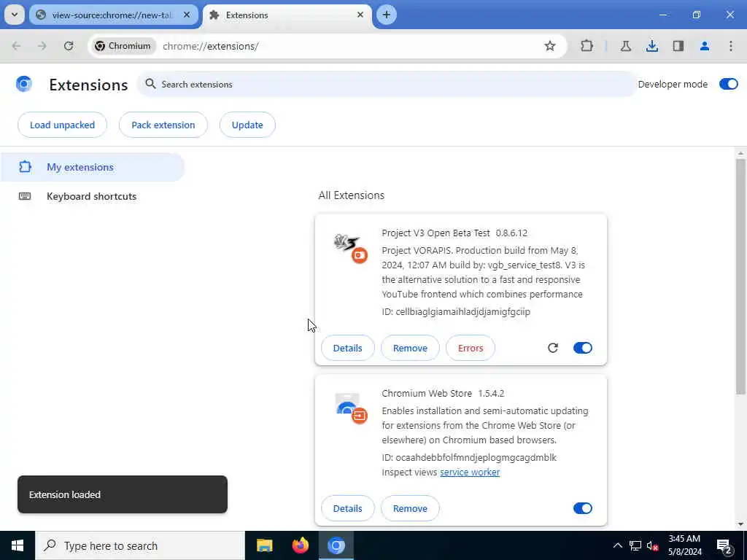The height and width of the screenshot is (560, 747).
Task: View Errors for Project V3 extension
Action: [x=471, y=348]
